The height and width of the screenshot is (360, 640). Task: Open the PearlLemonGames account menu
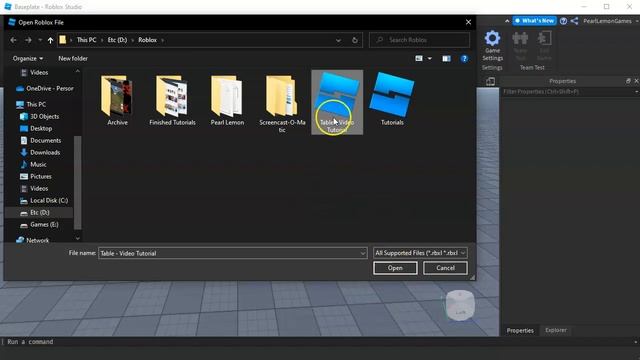click(610, 21)
